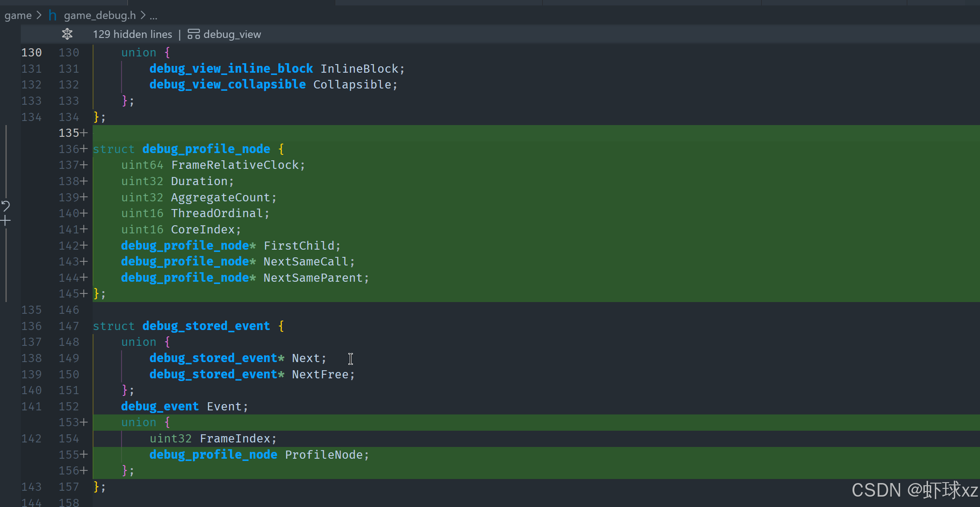Screen dimensions: 980x507
Task: Click the 'NextSameParent' pointer field
Action: coord(313,278)
